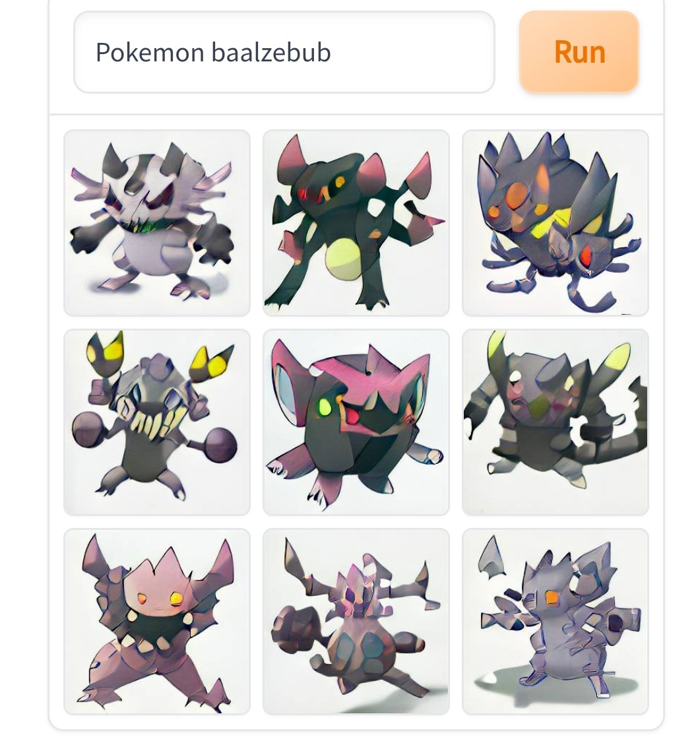Open the gray striped creature with tail
Image resolution: width=700 pixels, height=747 pixels.
(x=556, y=422)
